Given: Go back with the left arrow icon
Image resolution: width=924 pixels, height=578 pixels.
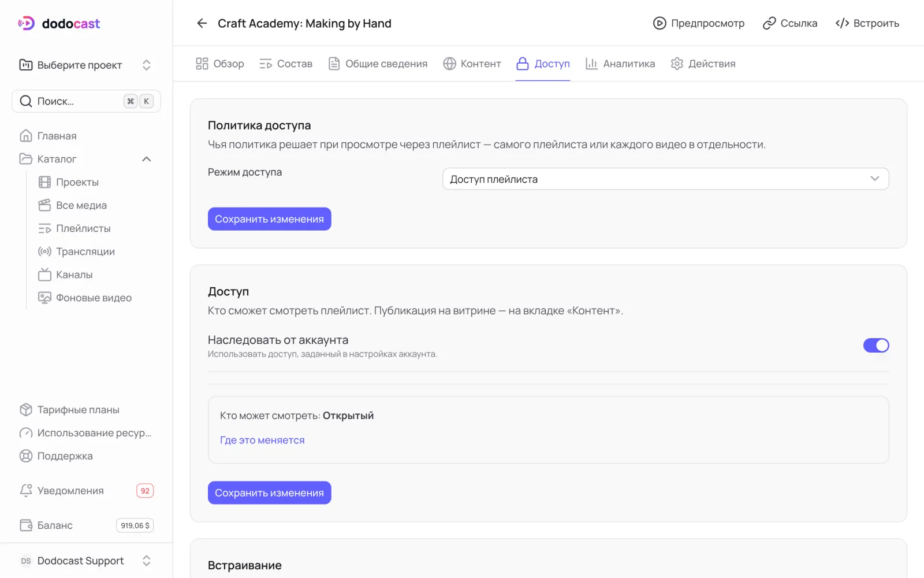Looking at the screenshot, I should point(202,23).
